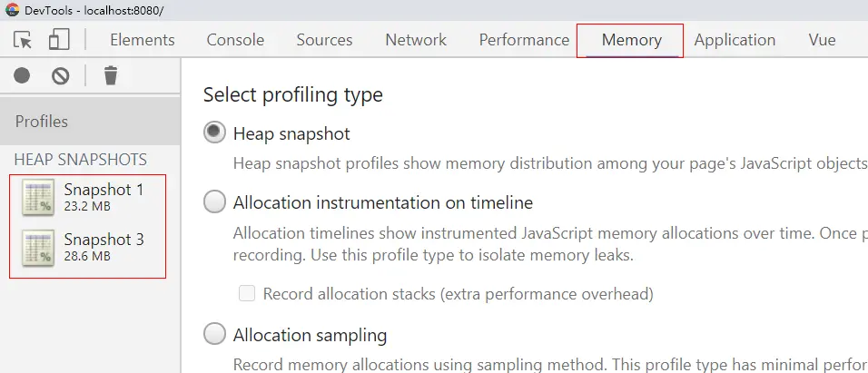The height and width of the screenshot is (373, 868).
Task: Click the inspect element picker icon
Action: point(24,40)
